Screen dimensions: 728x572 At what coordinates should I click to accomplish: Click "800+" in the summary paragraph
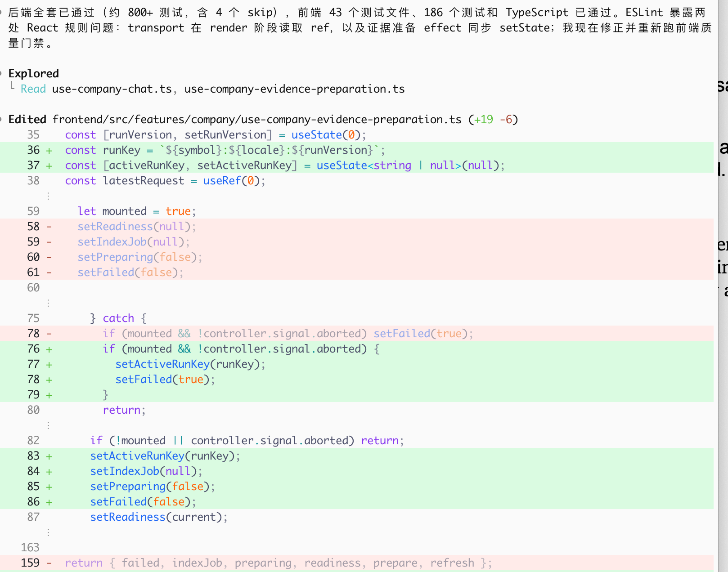pos(140,12)
